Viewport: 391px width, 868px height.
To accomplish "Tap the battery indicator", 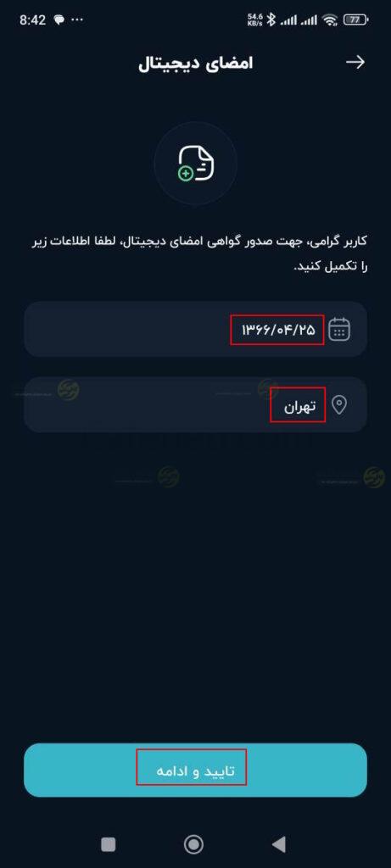I will click(x=355, y=20).
